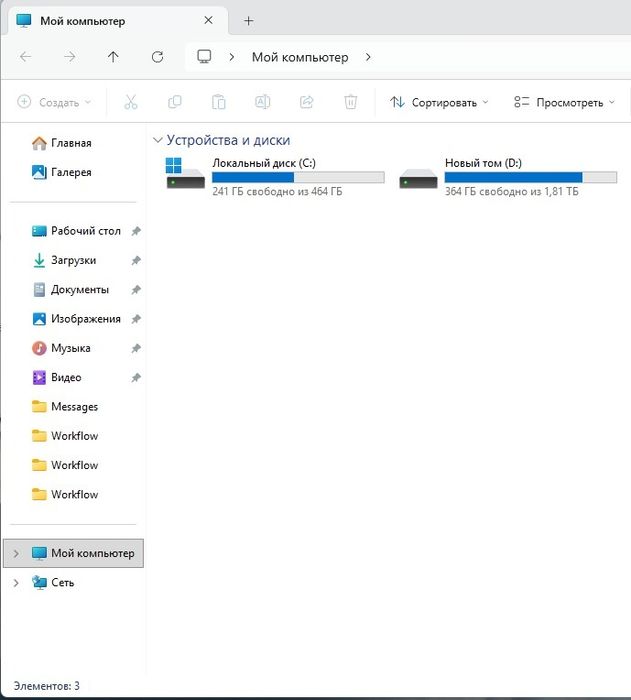Screen dimensions: 631x700
Task: Click pin icon next to Музыка
Action: click(136, 348)
